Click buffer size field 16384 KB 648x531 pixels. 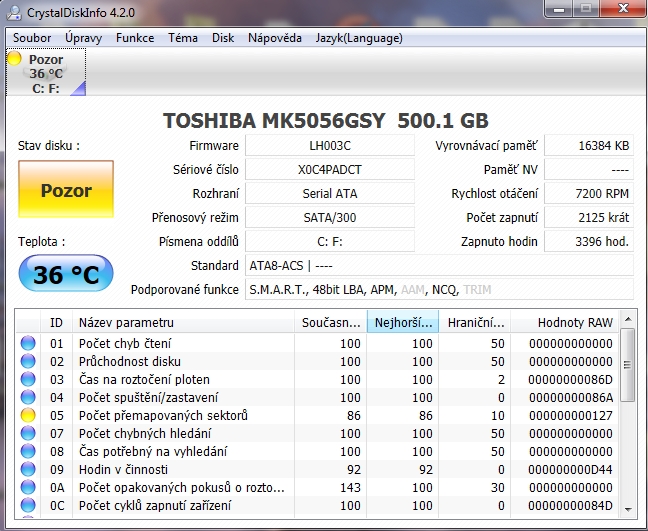click(589, 145)
